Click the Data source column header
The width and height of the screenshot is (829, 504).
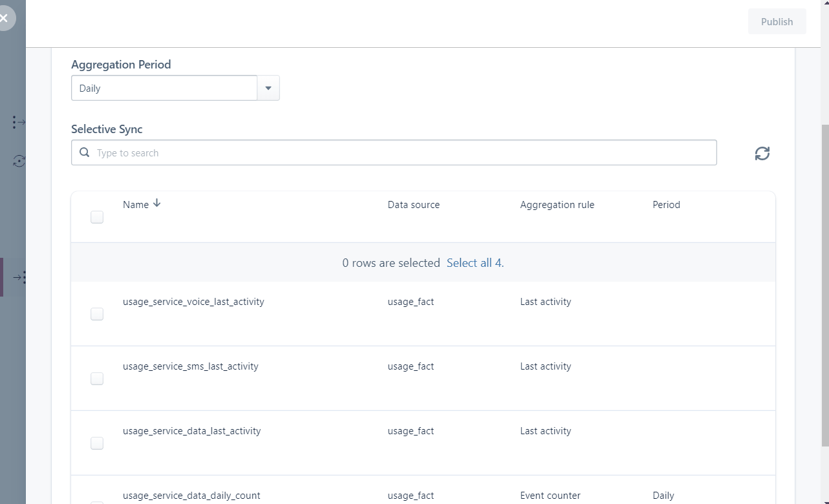(x=414, y=205)
